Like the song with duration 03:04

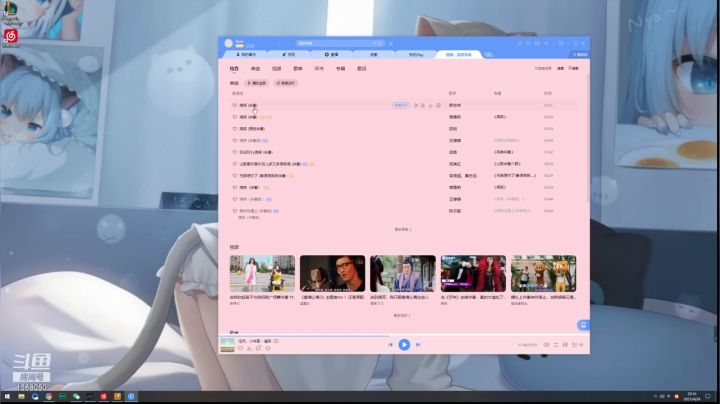coord(235,129)
